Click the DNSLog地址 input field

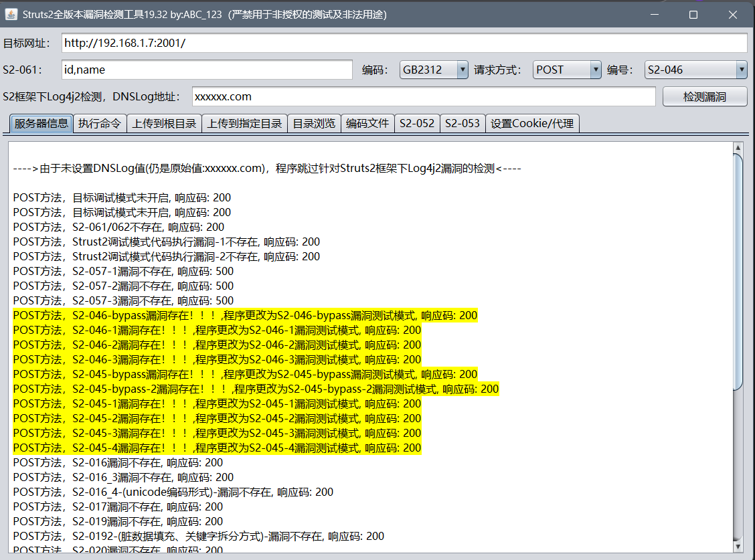pyautogui.click(x=423, y=96)
